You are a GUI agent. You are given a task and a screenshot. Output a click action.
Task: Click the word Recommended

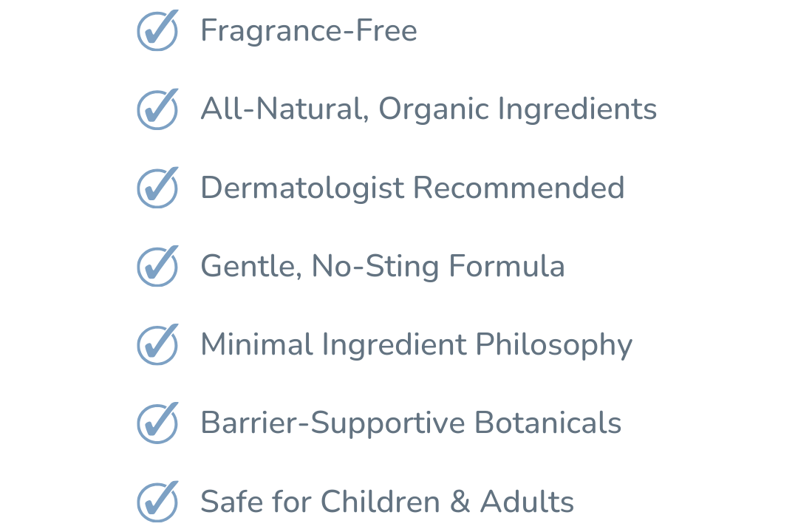click(519, 188)
